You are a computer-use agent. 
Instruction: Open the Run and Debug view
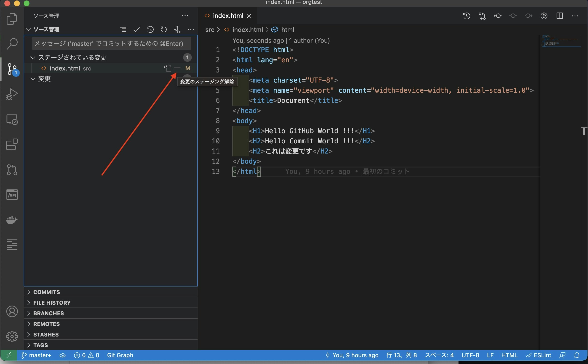[x=12, y=94]
